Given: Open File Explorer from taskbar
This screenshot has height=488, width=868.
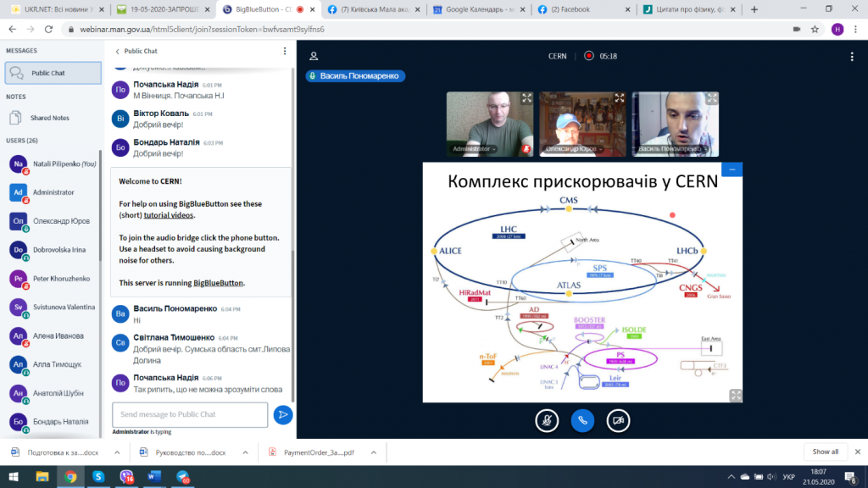Looking at the screenshot, I should (42, 476).
